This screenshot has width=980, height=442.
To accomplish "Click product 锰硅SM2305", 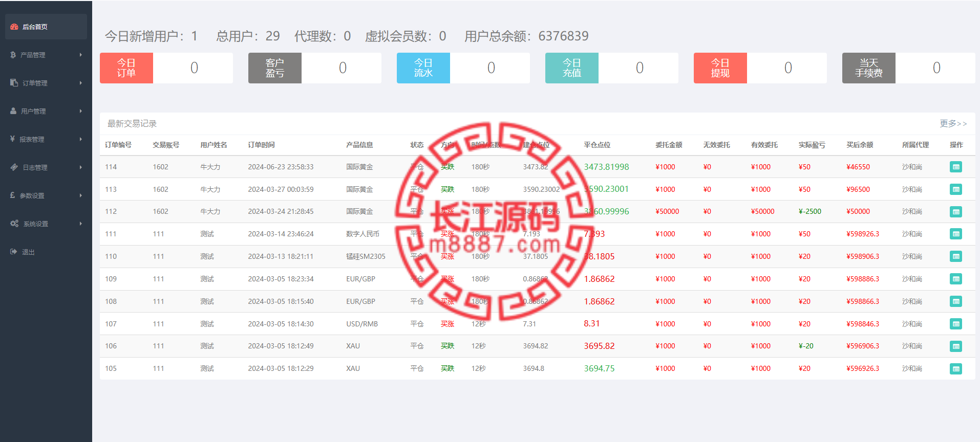I will coord(366,256).
